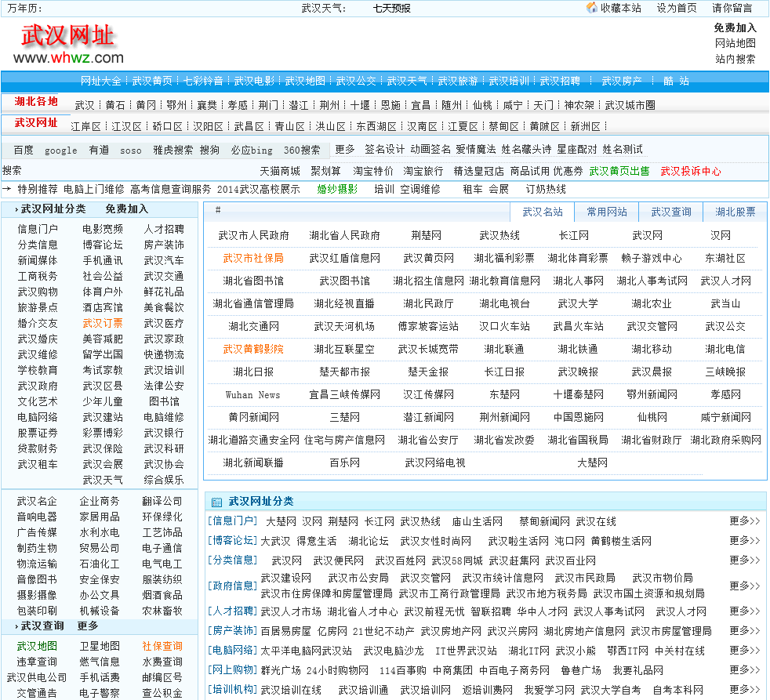Open the green 婚纱摄影 link
Viewport: 770px width, 700px height.
[x=337, y=190]
